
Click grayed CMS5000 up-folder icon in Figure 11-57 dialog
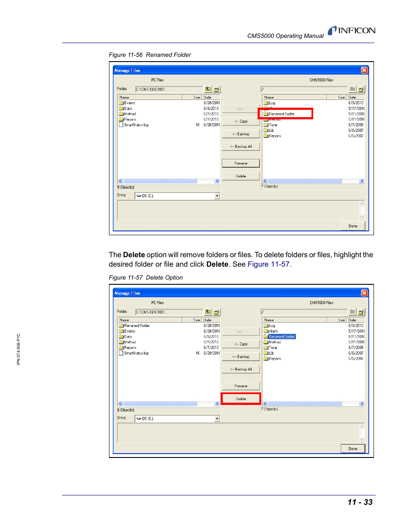tap(352, 312)
